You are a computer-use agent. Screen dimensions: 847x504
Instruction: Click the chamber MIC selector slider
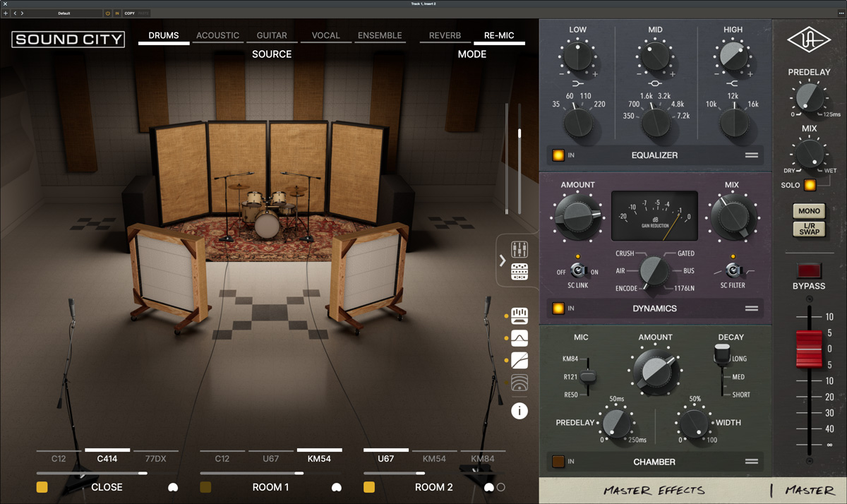click(589, 378)
